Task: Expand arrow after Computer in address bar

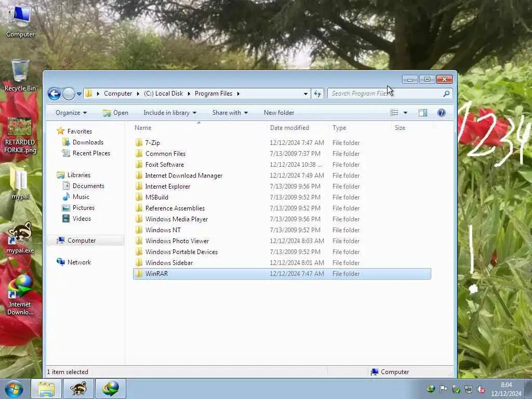Action: pos(138,94)
